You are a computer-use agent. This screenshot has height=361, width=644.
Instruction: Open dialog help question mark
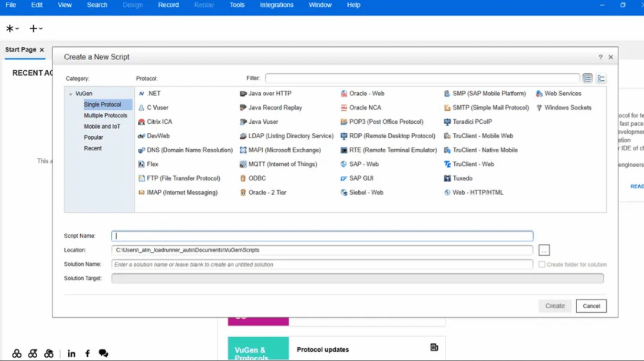(x=601, y=57)
